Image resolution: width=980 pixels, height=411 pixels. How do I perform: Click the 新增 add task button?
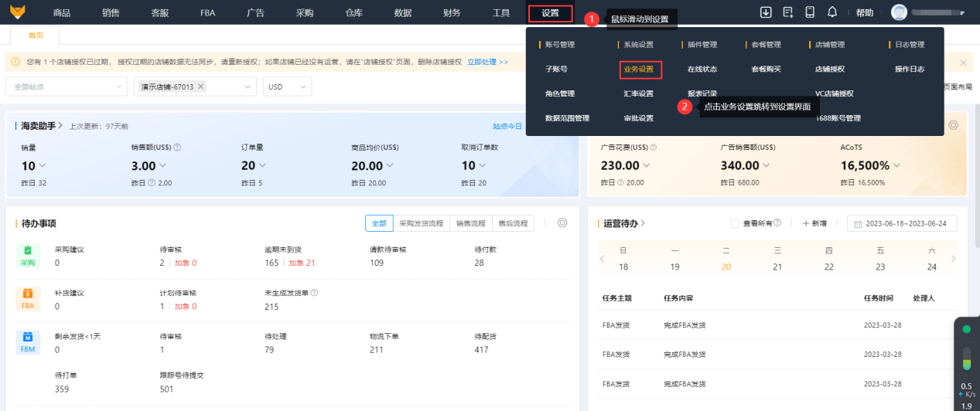pos(814,223)
